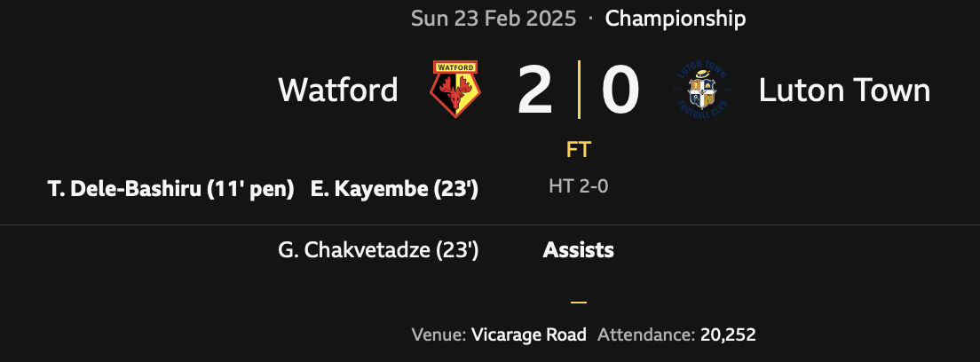Click the Assists heading
980x362 pixels.
click(x=579, y=250)
